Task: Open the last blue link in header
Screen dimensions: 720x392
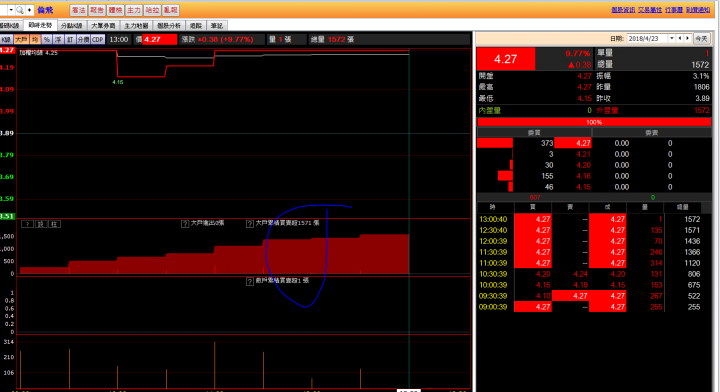Action: tap(698, 10)
